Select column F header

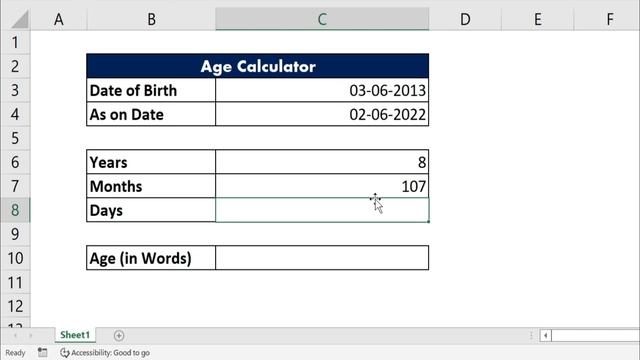607,19
